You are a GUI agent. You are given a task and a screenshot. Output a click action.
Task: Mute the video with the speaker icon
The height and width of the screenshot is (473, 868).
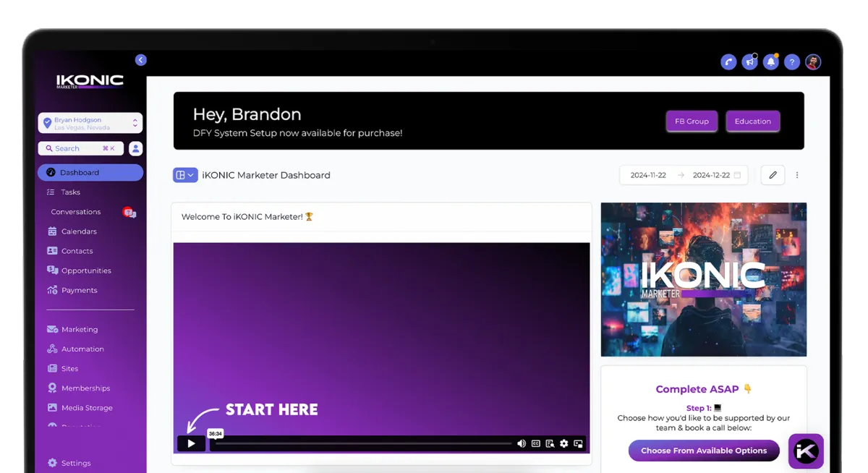[521, 444]
